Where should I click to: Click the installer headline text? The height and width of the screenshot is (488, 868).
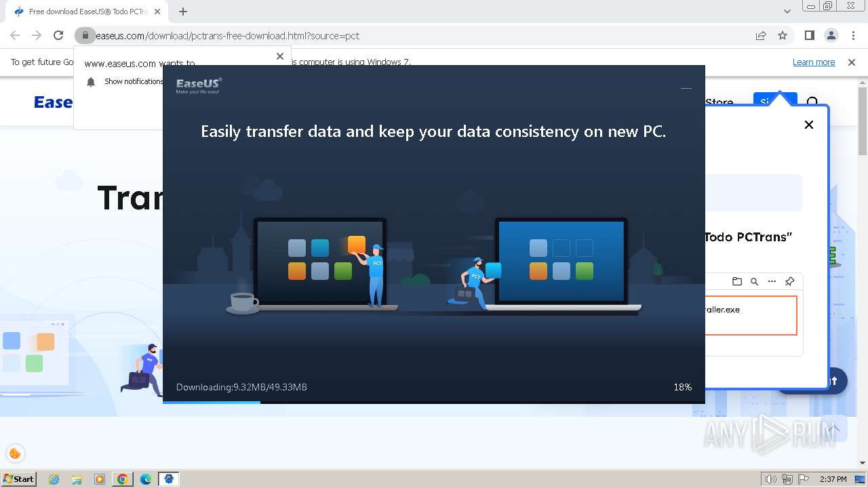pyautogui.click(x=433, y=131)
